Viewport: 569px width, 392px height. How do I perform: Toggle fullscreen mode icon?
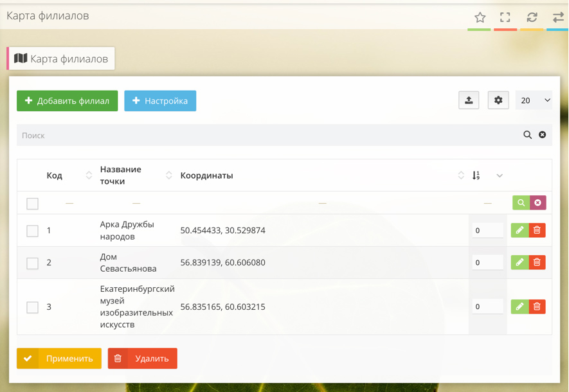tap(505, 17)
